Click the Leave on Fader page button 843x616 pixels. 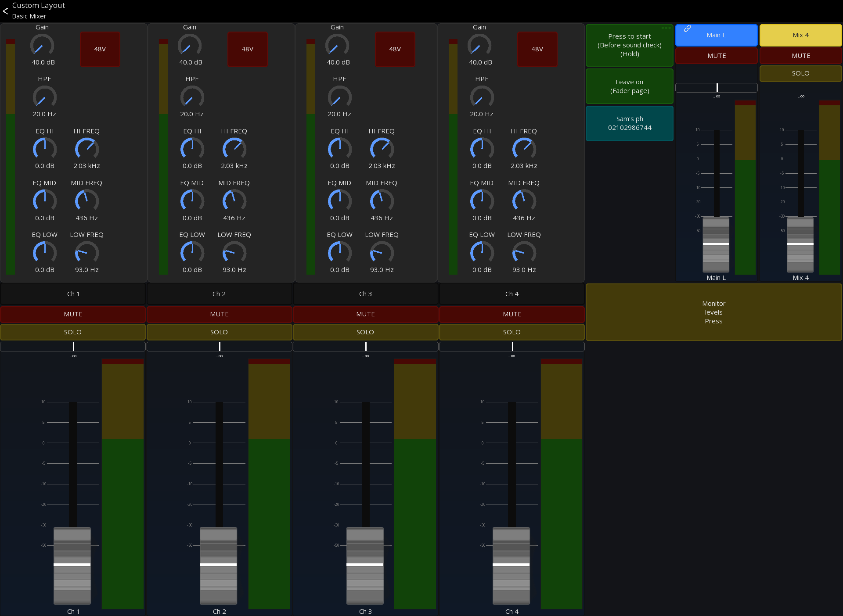630,86
